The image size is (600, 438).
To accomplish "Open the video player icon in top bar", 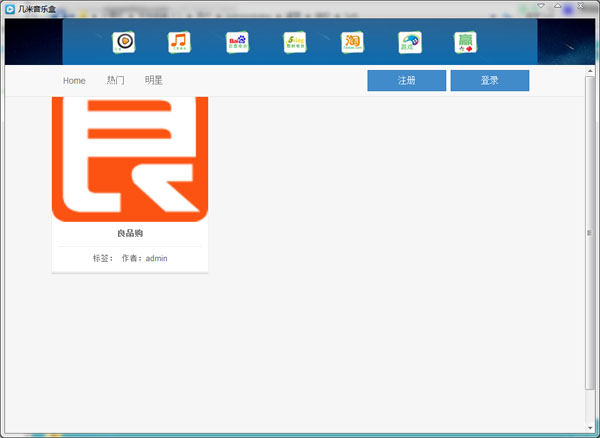I will click(x=124, y=42).
